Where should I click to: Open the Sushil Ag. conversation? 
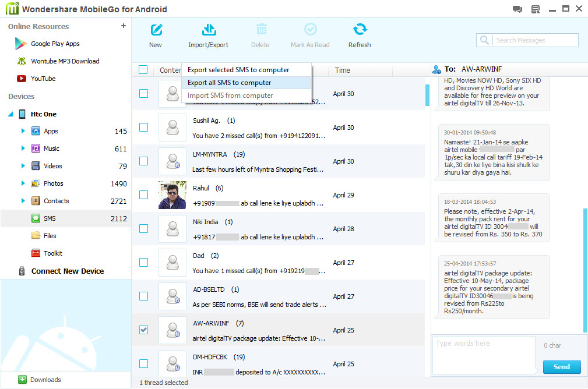click(x=278, y=128)
